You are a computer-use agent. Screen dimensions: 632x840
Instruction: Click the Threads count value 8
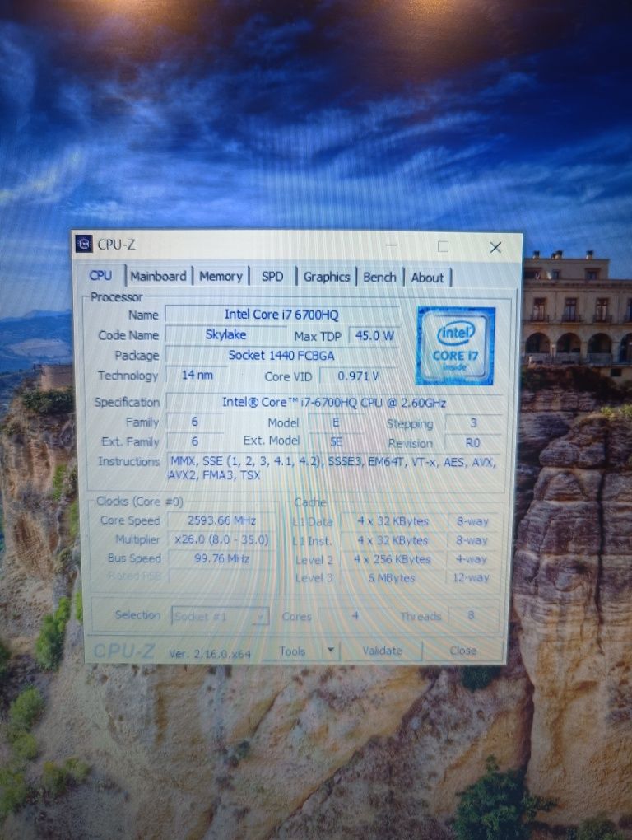[471, 615]
